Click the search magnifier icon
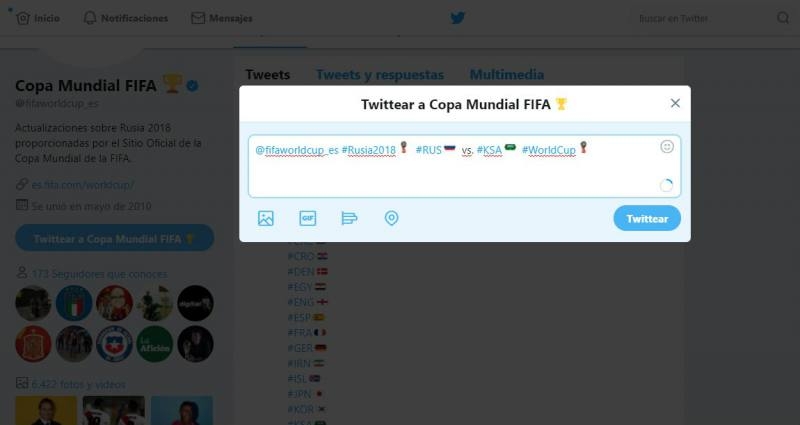800x425 pixels. click(x=783, y=18)
